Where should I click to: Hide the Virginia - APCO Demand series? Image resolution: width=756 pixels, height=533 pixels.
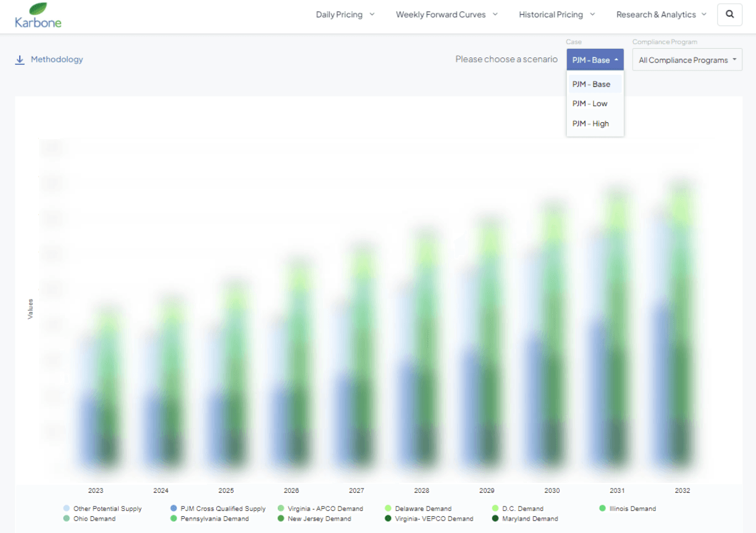[325, 509]
